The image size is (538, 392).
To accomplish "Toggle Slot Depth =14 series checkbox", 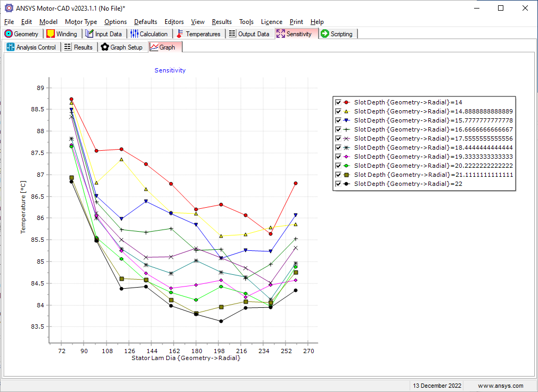I will click(338, 102).
